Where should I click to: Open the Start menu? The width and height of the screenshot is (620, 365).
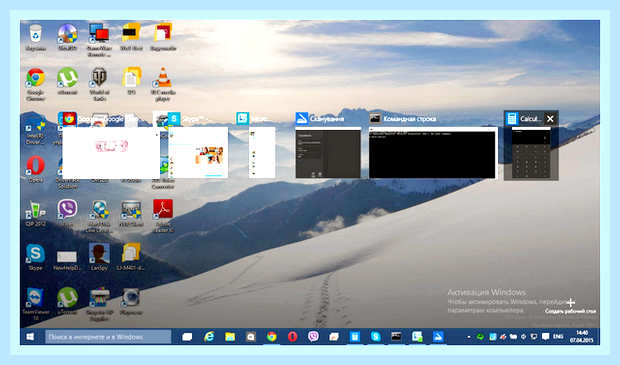[30, 337]
